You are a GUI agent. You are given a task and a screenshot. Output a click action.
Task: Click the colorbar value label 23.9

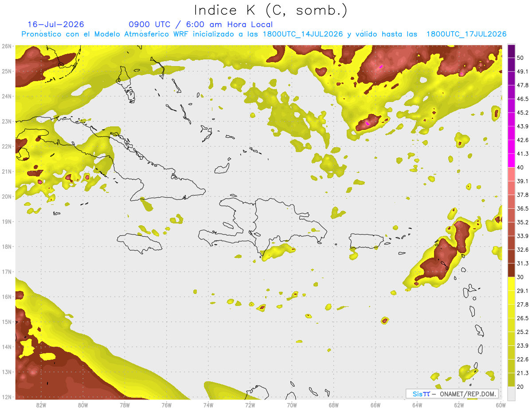pos(523,345)
